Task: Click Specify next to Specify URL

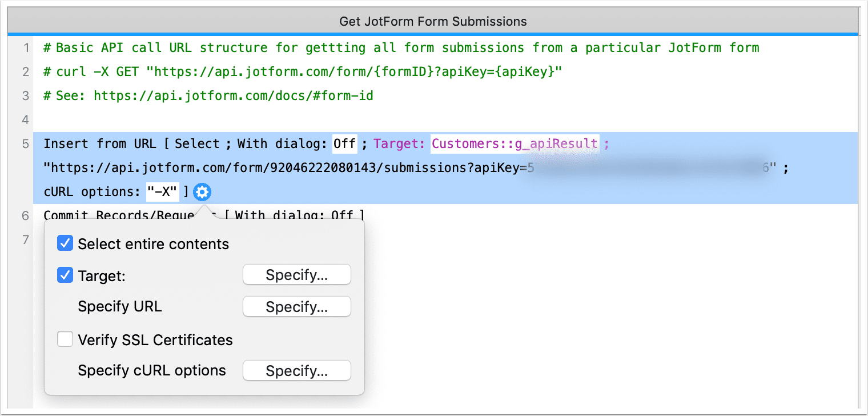Action: pos(296,307)
